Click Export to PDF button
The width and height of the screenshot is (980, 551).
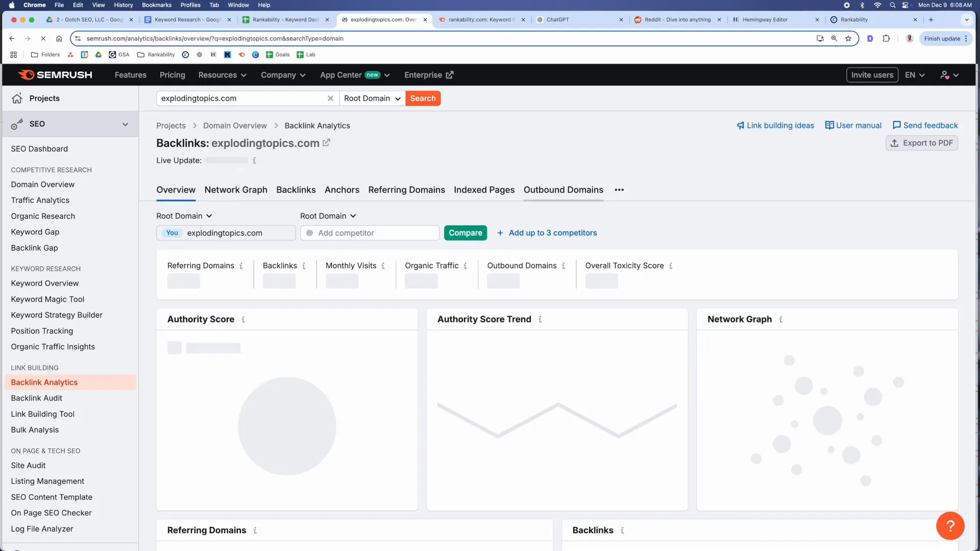[x=921, y=143]
